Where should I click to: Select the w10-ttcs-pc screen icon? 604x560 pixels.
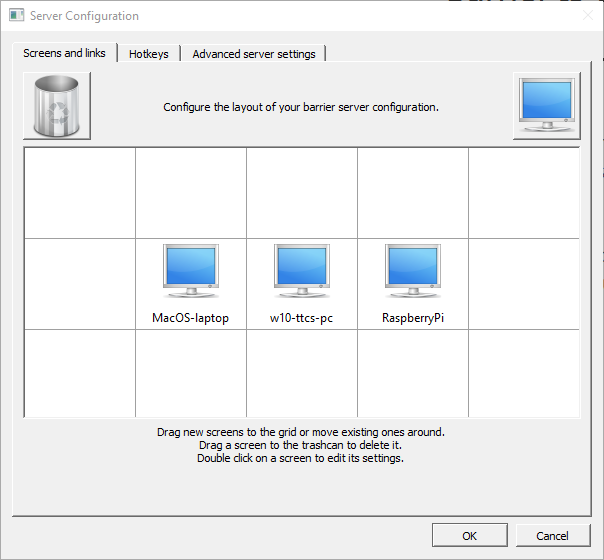click(301, 272)
